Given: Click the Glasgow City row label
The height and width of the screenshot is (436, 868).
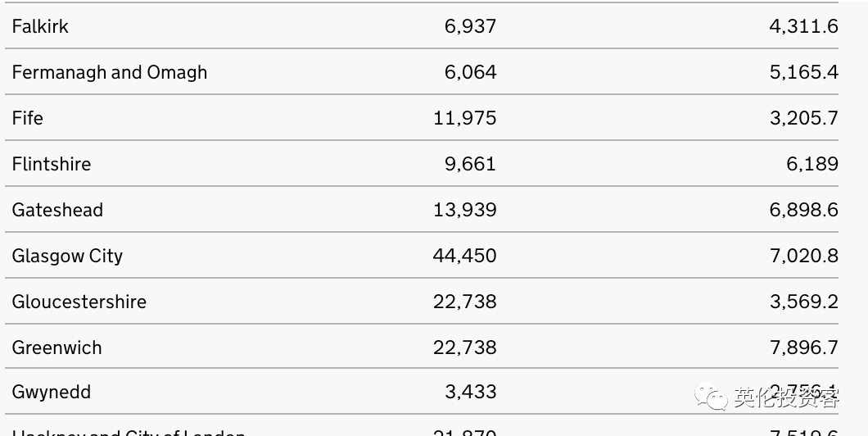Looking at the screenshot, I should point(67,256).
